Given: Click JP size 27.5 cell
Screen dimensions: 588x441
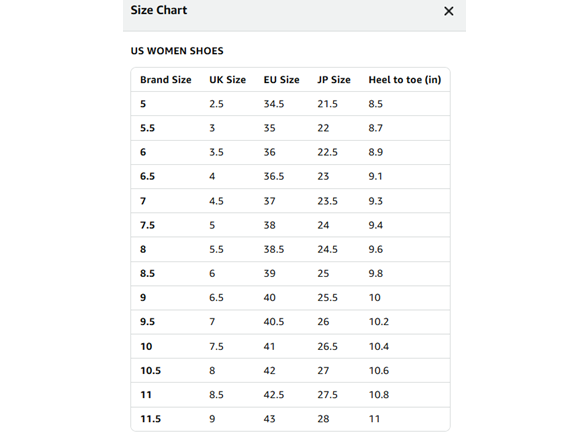Looking at the screenshot, I should (327, 395).
